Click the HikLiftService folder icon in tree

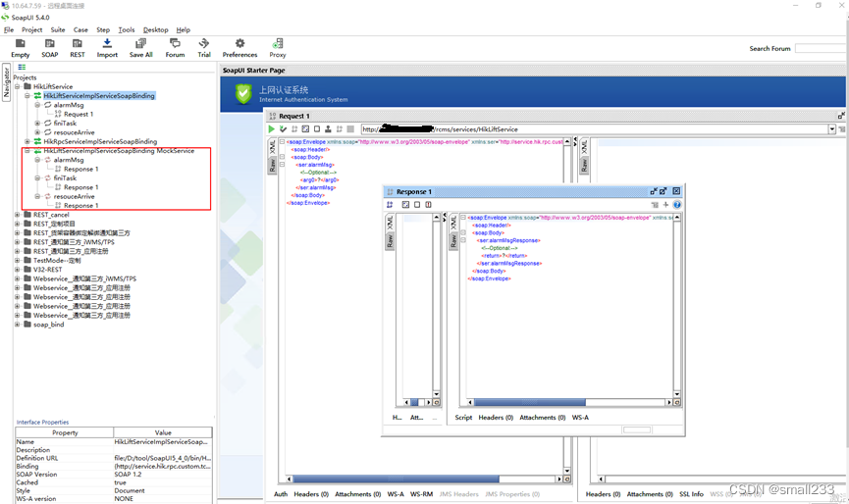point(27,86)
